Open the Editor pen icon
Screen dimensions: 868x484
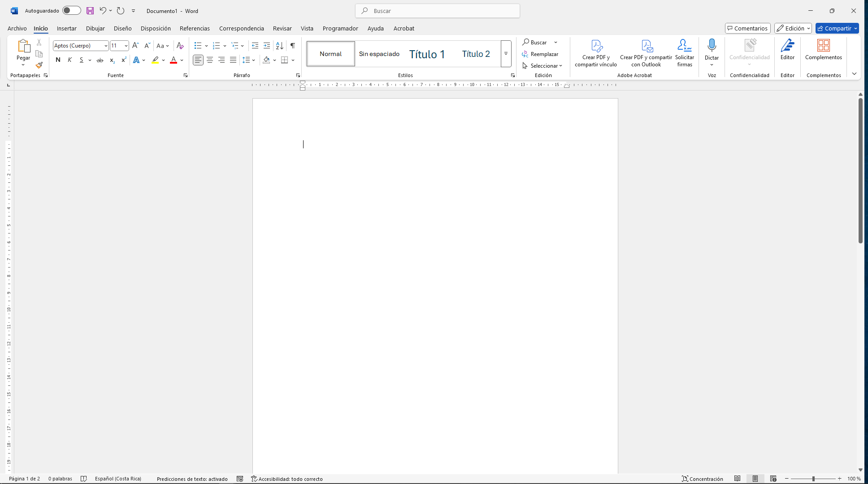pos(787,45)
